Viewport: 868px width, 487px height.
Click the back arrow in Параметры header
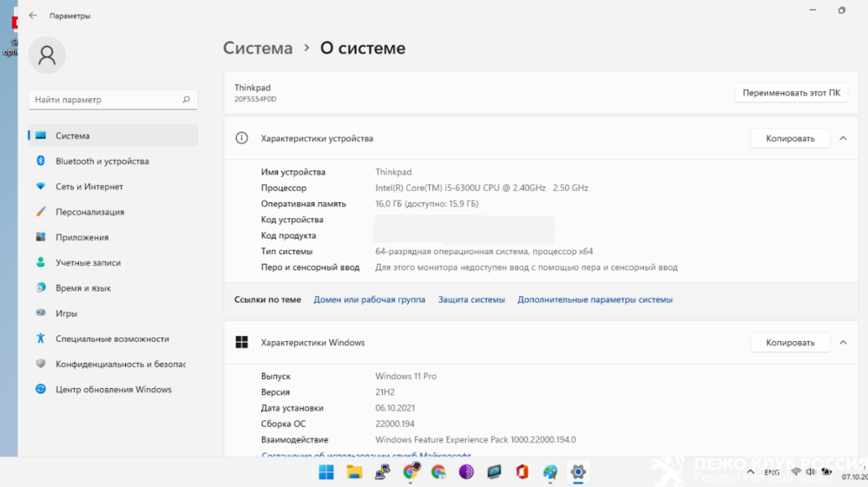coord(32,16)
